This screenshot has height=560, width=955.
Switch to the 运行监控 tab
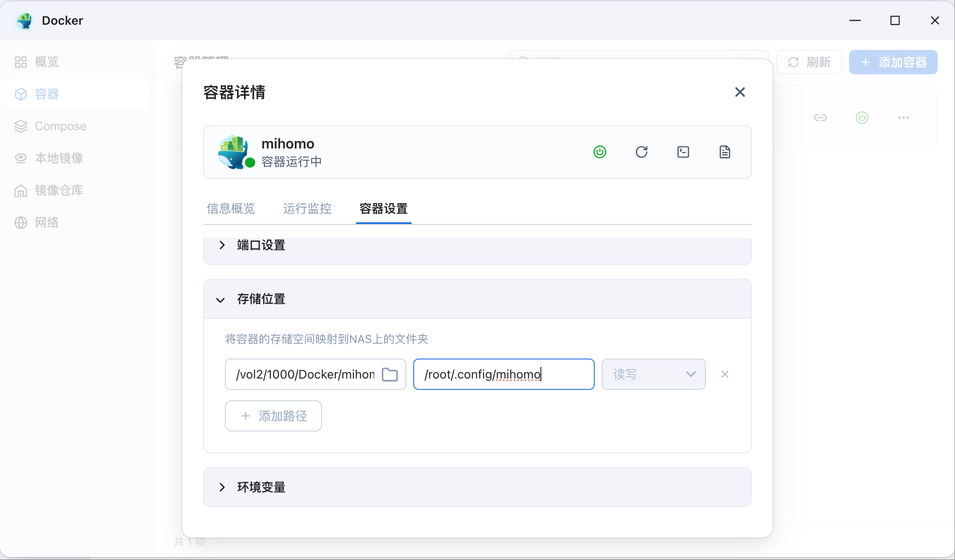(307, 209)
